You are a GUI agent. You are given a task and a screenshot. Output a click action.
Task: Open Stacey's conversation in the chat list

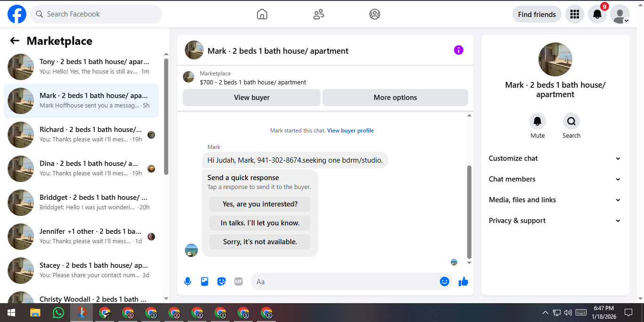click(x=81, y=271)
